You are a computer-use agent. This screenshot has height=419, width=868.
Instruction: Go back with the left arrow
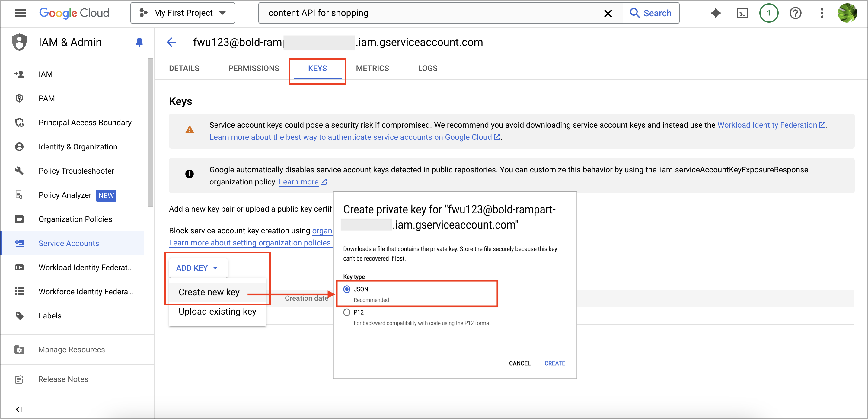(171, 42)
